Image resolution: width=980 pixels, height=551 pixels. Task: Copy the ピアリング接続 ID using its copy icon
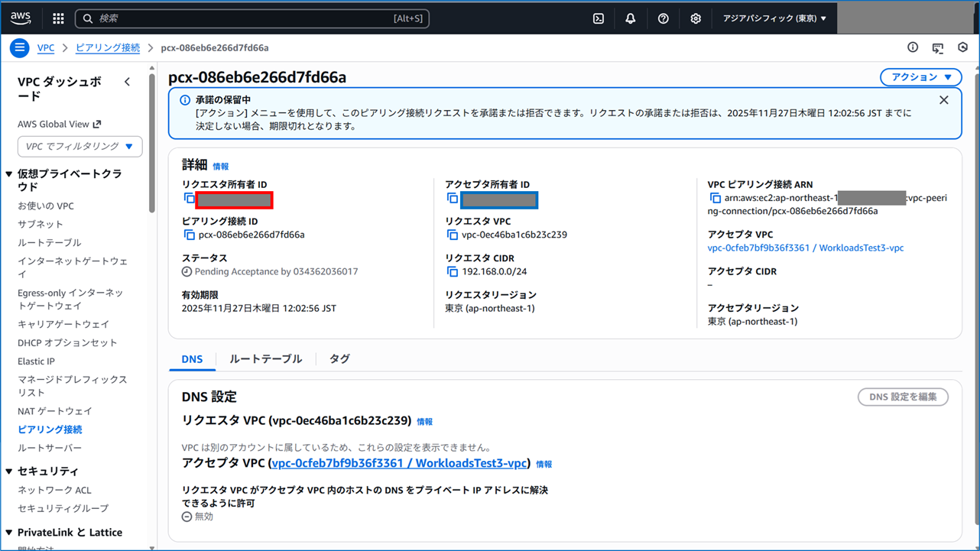click(188, 235)
